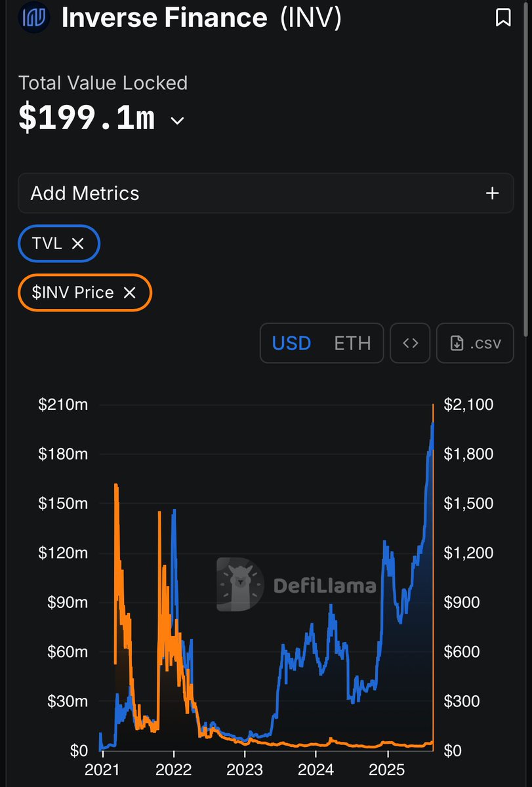
Task: Remove TVL metric with its X icon
Action: [77, 243]
